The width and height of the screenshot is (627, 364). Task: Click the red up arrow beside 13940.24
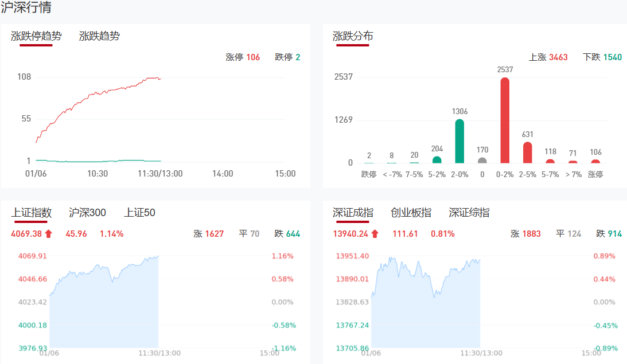pyautogui.click(x=375, y=234)
